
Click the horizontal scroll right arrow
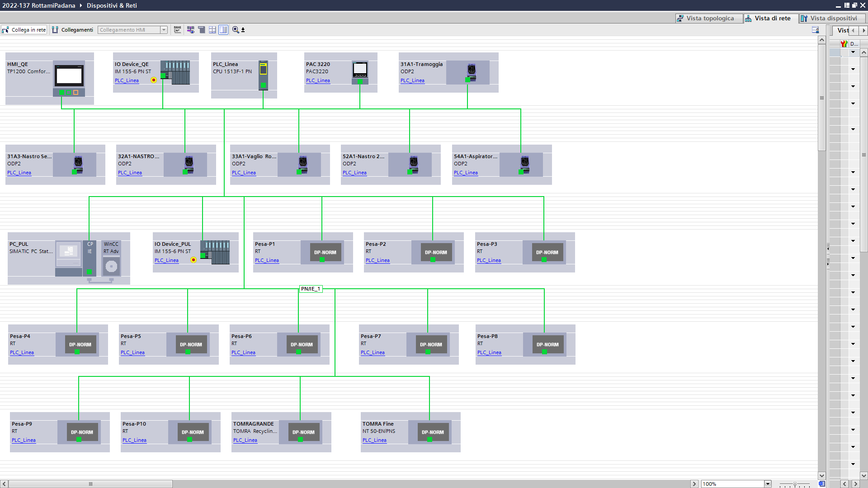694,484
